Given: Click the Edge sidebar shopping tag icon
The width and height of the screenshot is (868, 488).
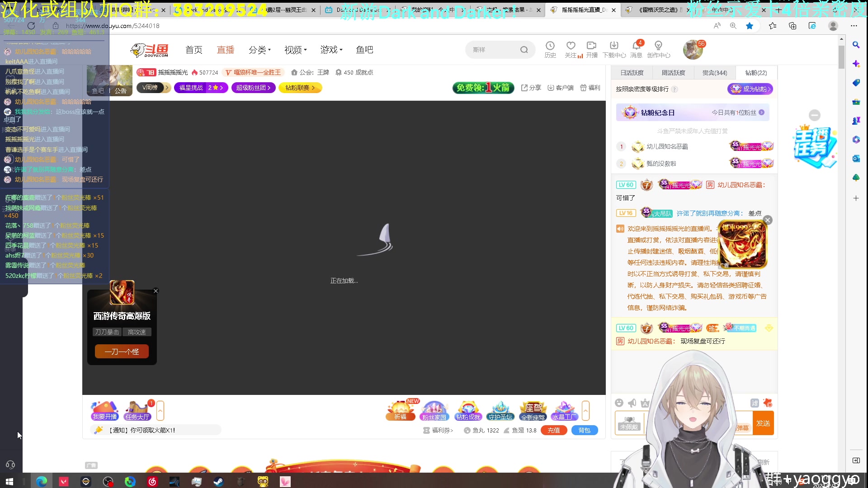Looking at the screenshot, I should tap(856, 83).
